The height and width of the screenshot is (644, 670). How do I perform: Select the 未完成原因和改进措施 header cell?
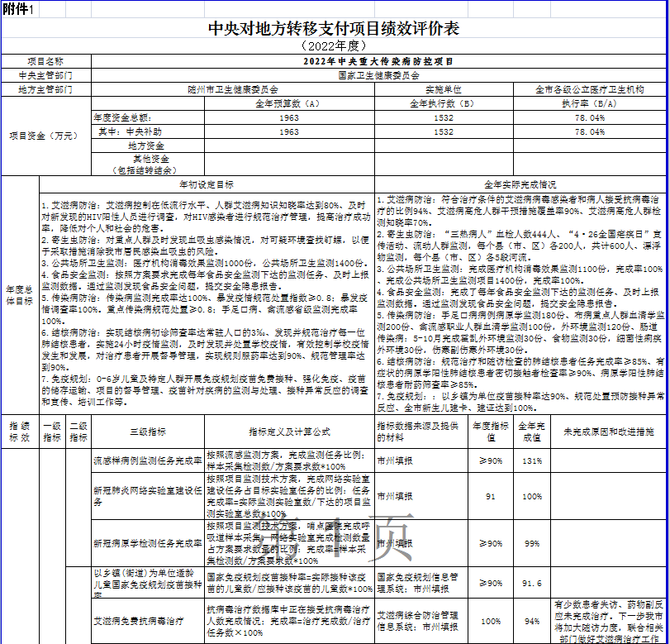pos(609,432)
